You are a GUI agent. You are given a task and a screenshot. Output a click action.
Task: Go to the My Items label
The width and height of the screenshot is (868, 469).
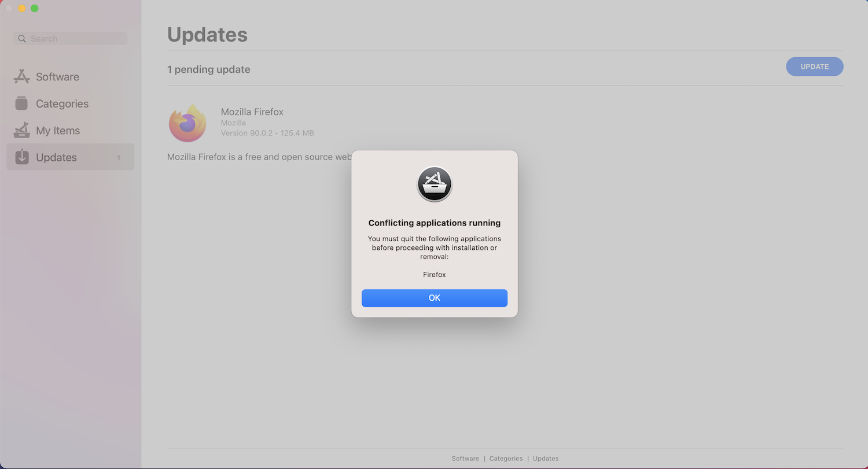coord(58,131)
